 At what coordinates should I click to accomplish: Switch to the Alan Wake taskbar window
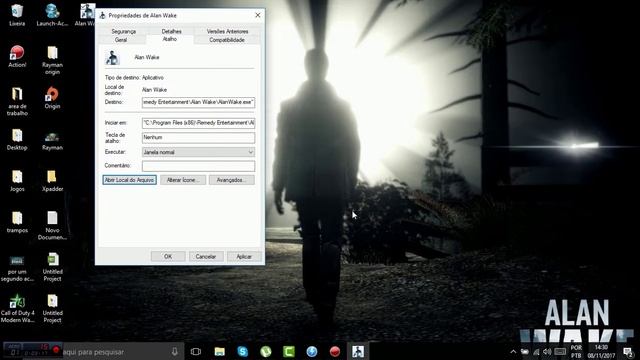coord(358,351)
